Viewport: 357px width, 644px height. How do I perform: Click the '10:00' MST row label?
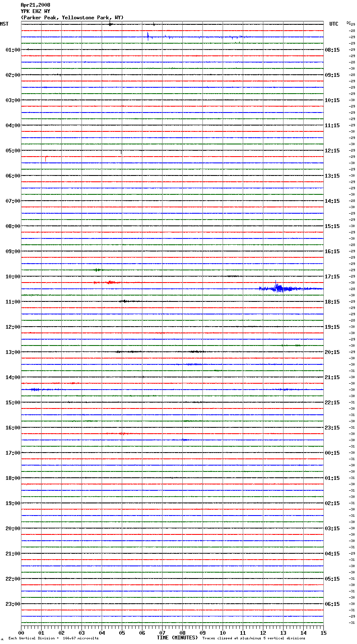pyautogui.click(x=13, y=277)
